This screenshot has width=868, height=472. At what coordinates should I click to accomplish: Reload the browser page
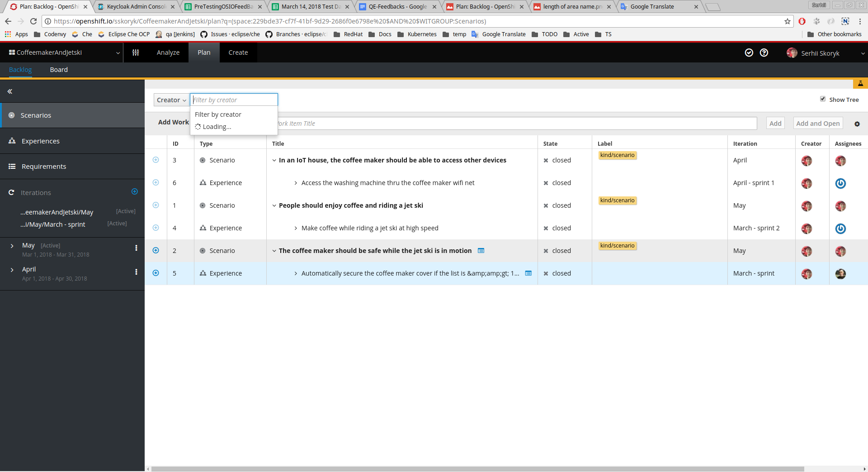point(33,21)
